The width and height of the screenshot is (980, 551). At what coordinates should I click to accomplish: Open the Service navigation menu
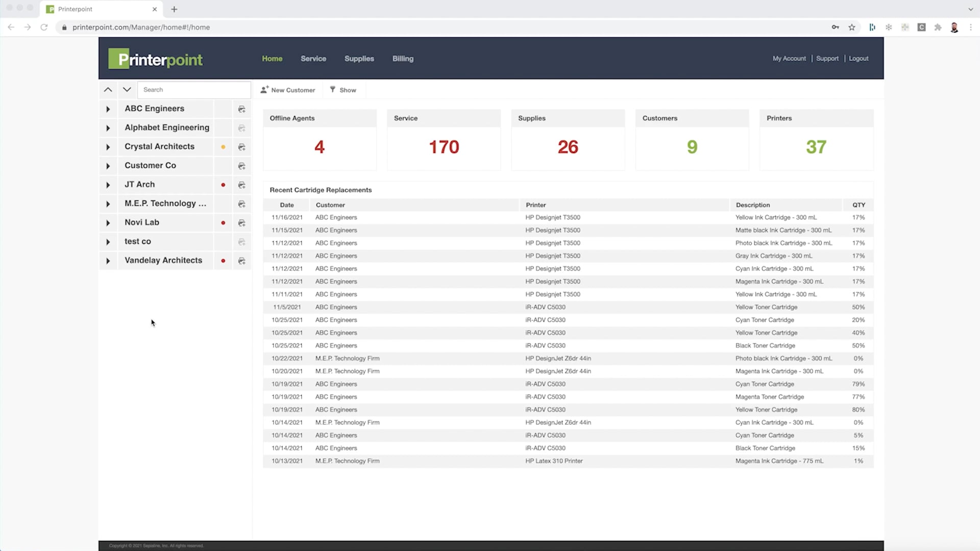[314, 59]
